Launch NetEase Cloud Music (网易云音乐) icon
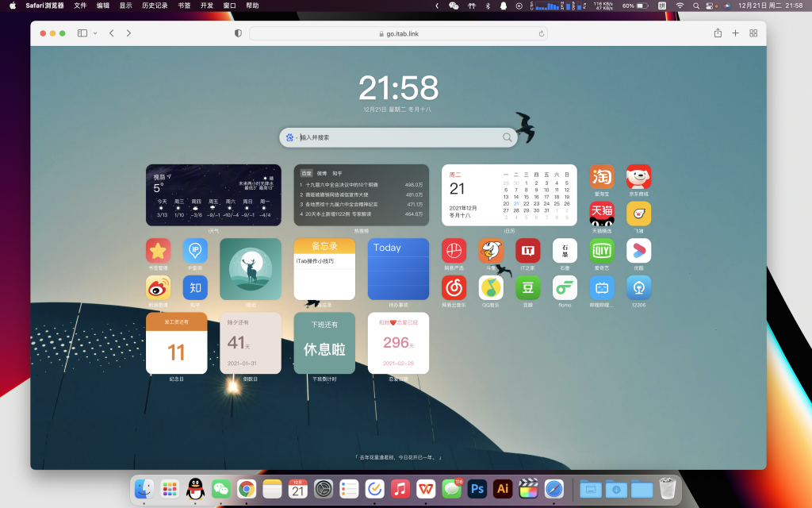The width and height of the screenshot is (812, 508). tap(454, 287)
